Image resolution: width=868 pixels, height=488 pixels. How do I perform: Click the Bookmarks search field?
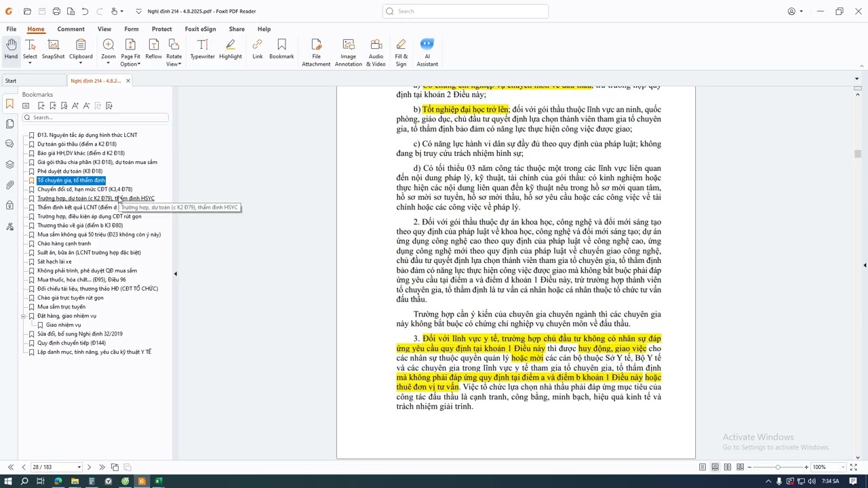click(96, 117)
